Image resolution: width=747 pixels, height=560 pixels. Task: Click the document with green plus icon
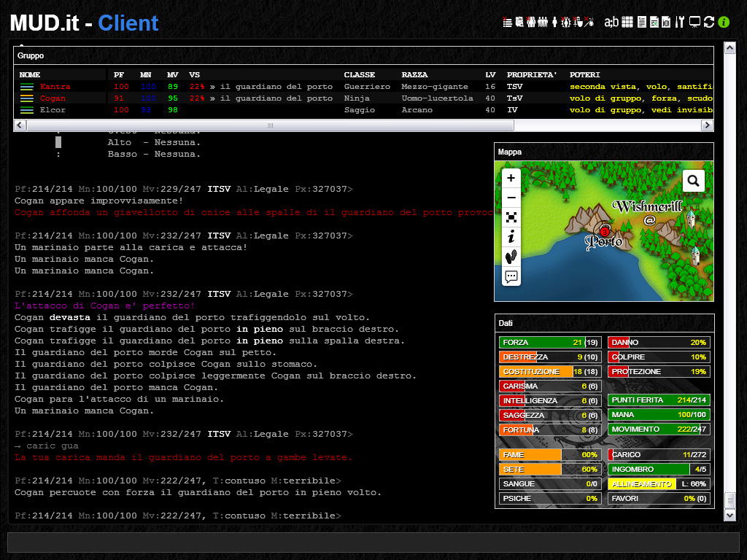(x=654, y=22)
